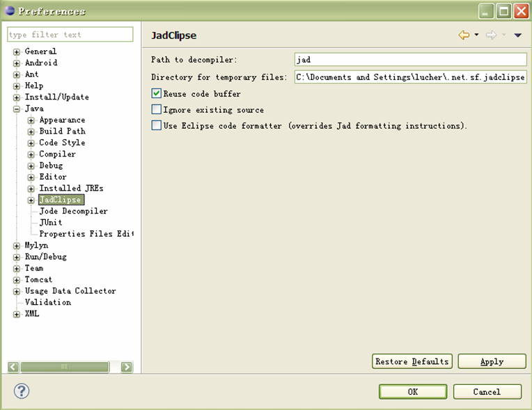Expand the Tomcat tree node
The width and height of the screenshot is (532, 410).
coord(16,280)
